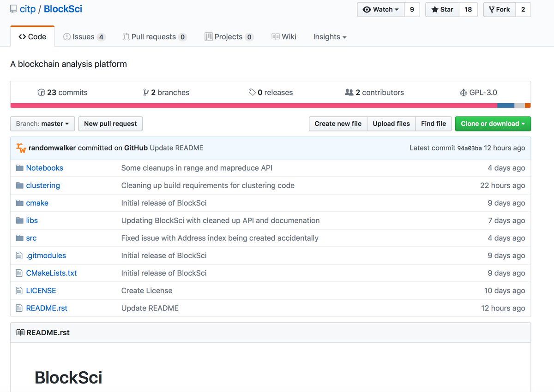The image size is (554, 392).
Task: Open the Wiki tab
Action: (x=284, y=36)
